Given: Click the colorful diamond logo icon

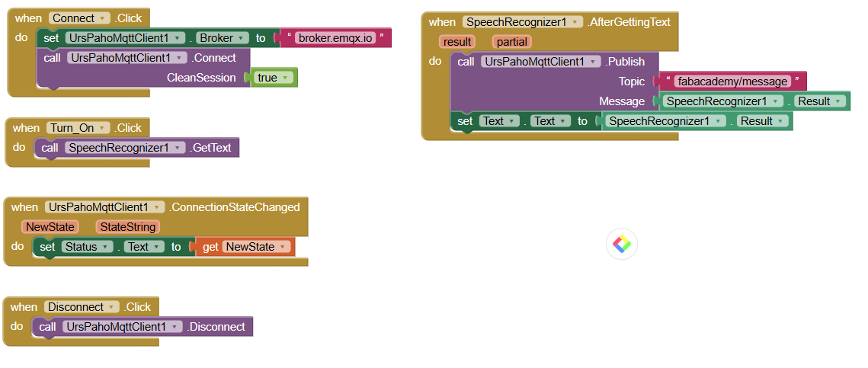Looking at the screenshot, I should click(622, 244).
